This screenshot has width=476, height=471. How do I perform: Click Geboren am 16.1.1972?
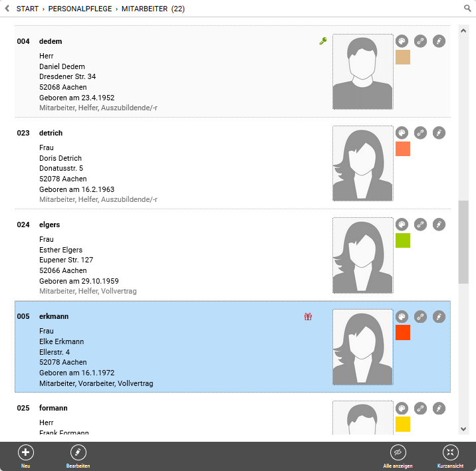77,373
